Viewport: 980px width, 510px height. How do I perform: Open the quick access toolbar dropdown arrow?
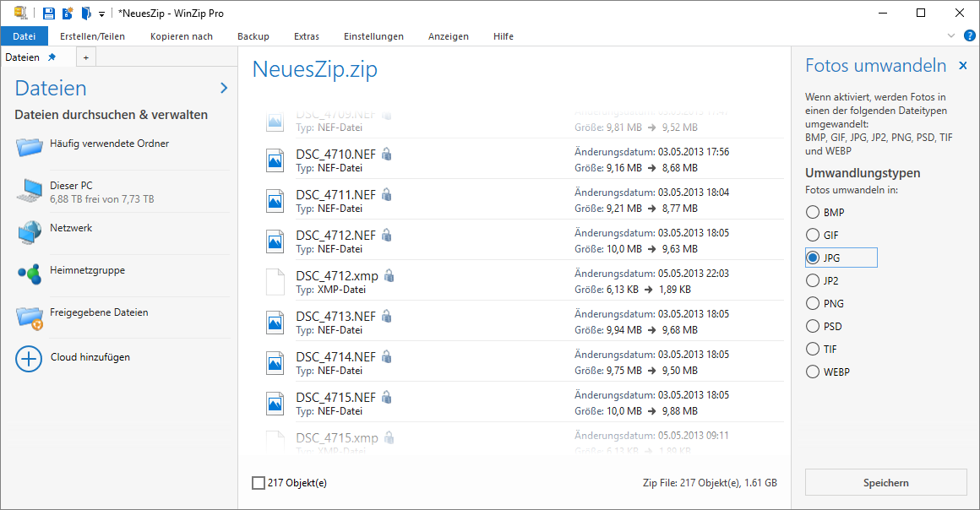click(x=101, y=14)
